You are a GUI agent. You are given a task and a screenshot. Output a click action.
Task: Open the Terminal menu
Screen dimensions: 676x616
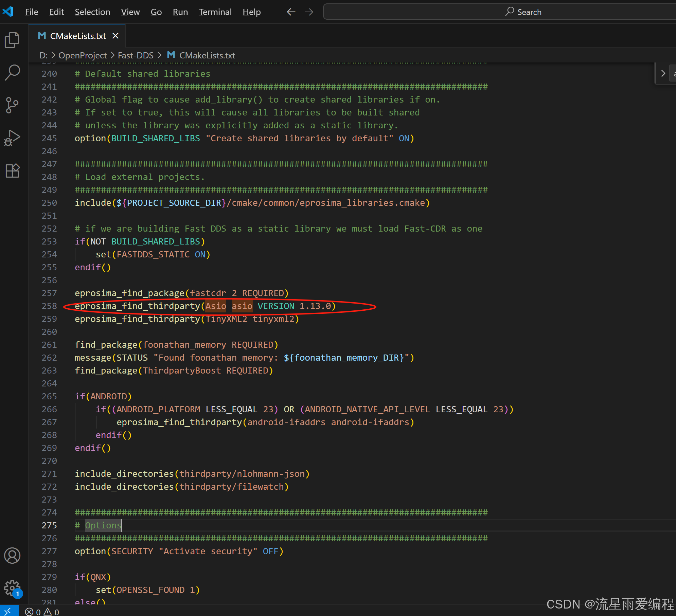click(215, 12)
